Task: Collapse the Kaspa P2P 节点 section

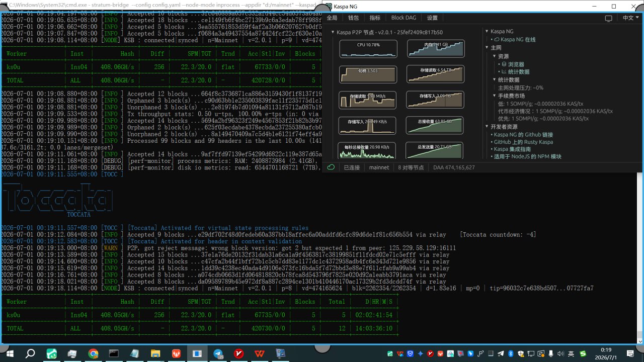Action: pyautogui.click(x=333, y=32)
